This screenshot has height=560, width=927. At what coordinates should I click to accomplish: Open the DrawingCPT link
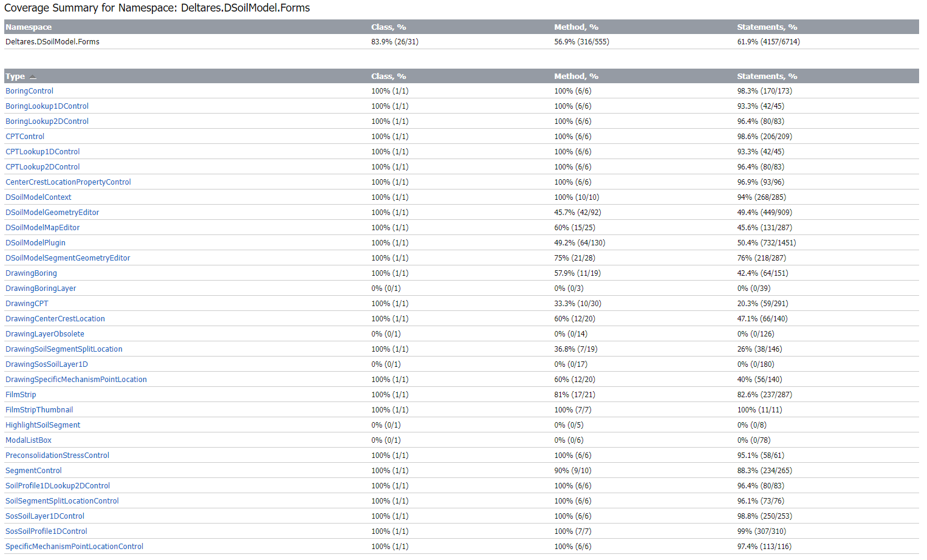[x=27, y=304]
